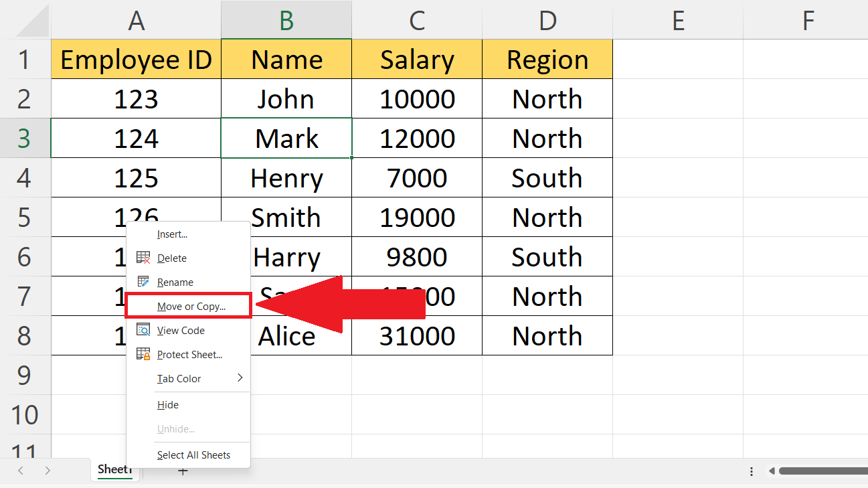The width and height of the screenshot is (868, 488).
Task: Click the left sheet navigation arrow
Action: click(19, 471)
